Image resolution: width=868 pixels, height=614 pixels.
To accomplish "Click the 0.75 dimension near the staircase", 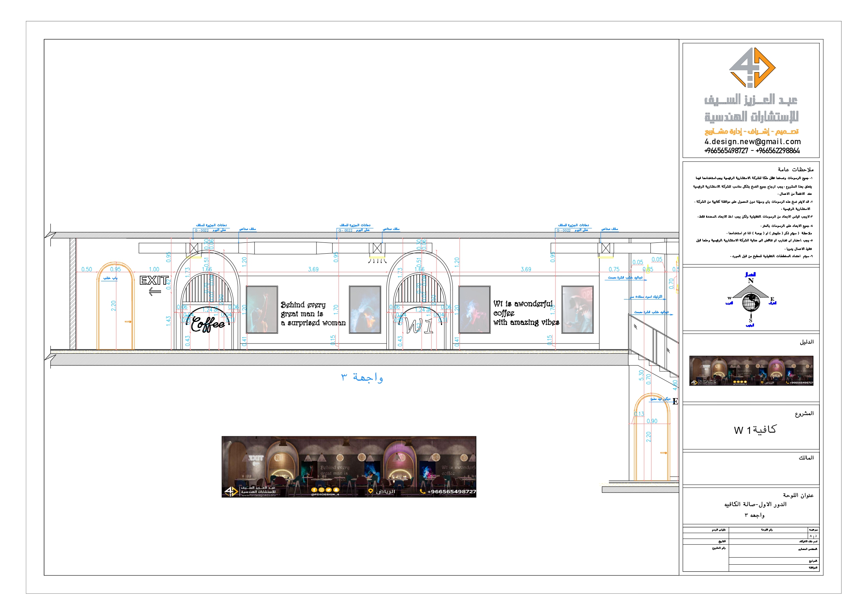I will tap(614, 269).
